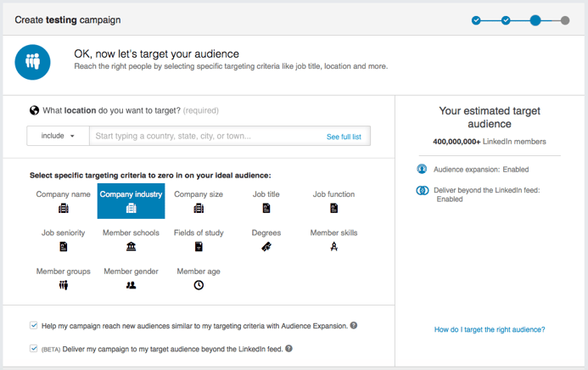Select Company size label
Viewport: 588px width, 370px height.
199,194
